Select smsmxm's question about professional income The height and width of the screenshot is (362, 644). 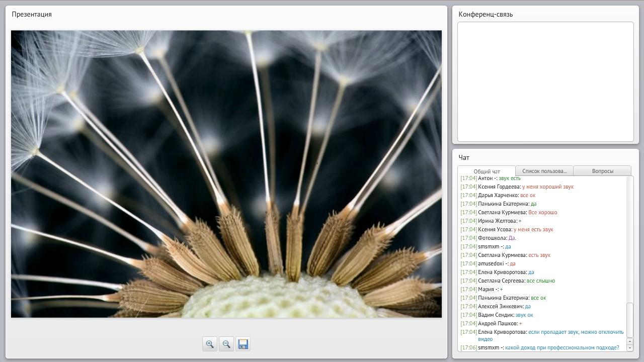coord(561,347)
